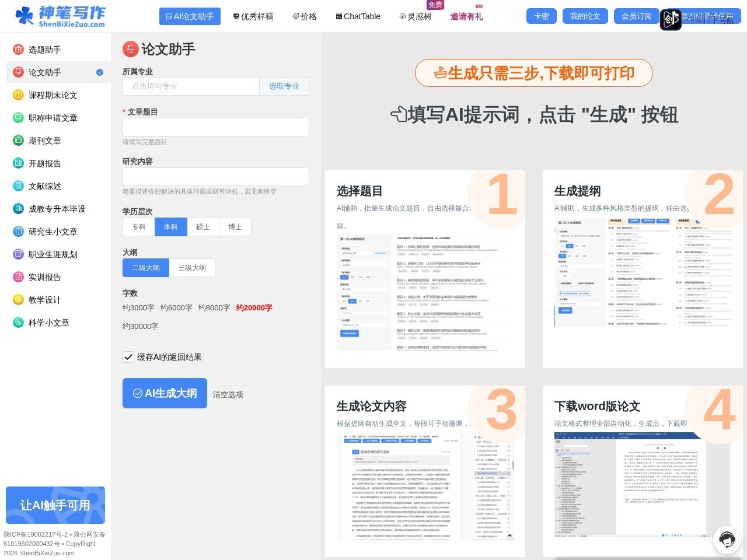Open the customer service chat icon
This screenshot has height=560, width=747.
coord(727,539)
